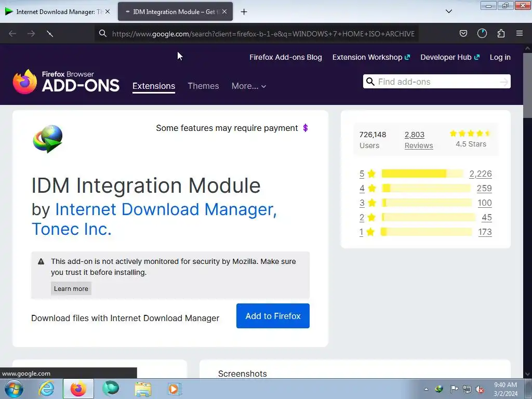Image resolution: width=532 pixels, height=399 pixels.
Task: Filter reviews by 2 star rating
Action: tap(367, 218)
